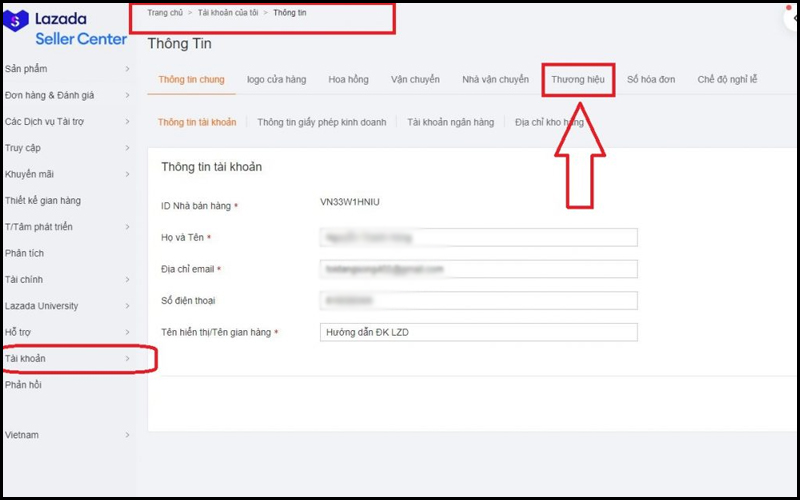Click Trang chủ in the breadcrumb
The height and width of the screenshot is (500, 800).
pos(164,13)
